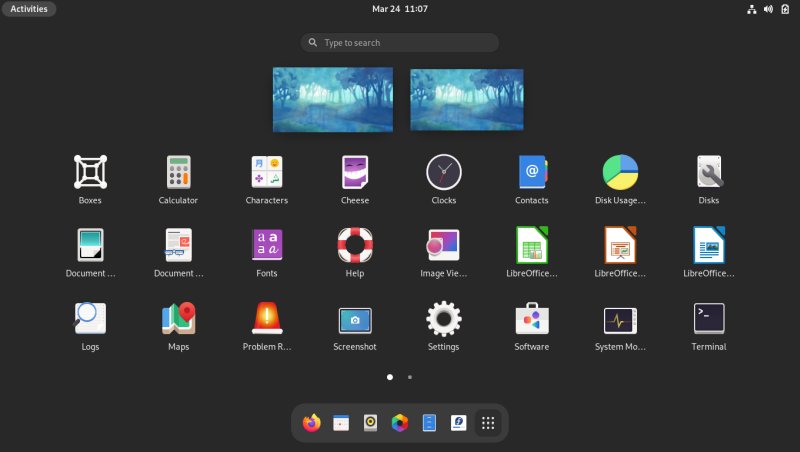Launch the Logs app
Screen dimensions: 800x452
point(90,326)
